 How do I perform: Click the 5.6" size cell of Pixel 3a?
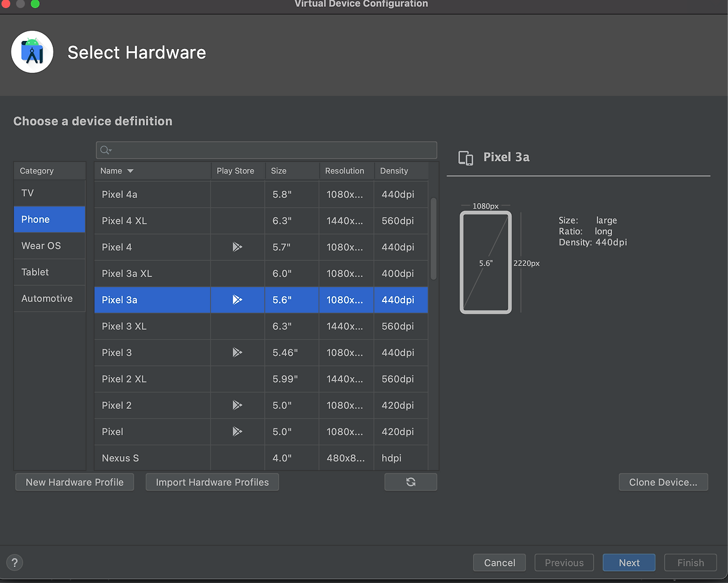tap(292, 300)
